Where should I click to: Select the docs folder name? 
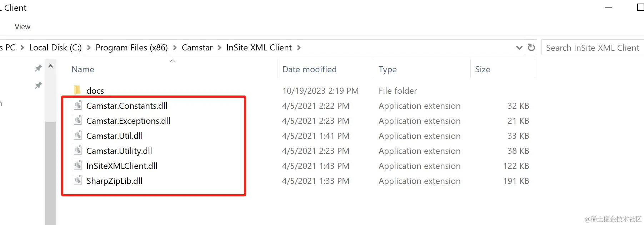[95, 91]
